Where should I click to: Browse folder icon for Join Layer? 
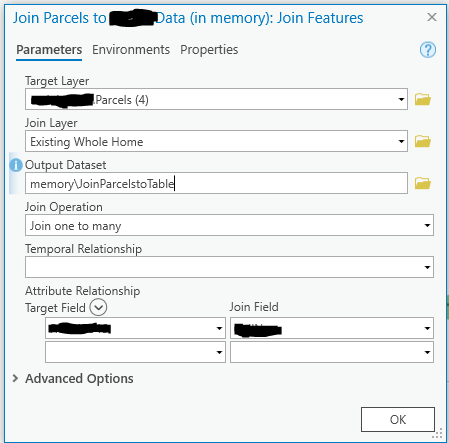click(x=423, y=141)
